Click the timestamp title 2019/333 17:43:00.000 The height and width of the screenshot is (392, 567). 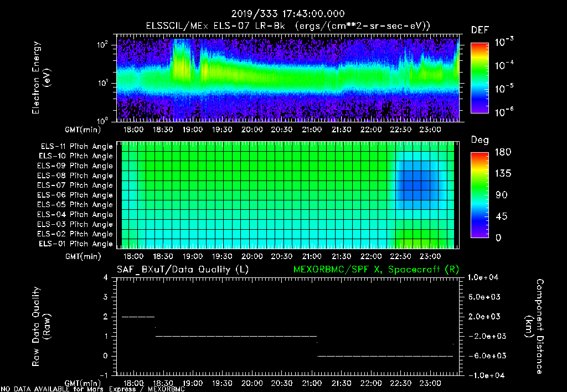(x=288, y=14)
